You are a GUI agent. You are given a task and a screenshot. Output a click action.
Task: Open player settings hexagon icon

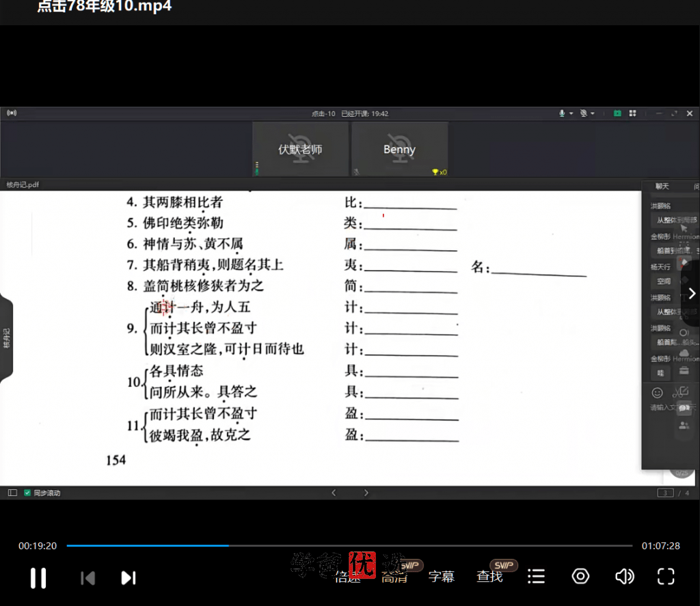pos(580,576)
